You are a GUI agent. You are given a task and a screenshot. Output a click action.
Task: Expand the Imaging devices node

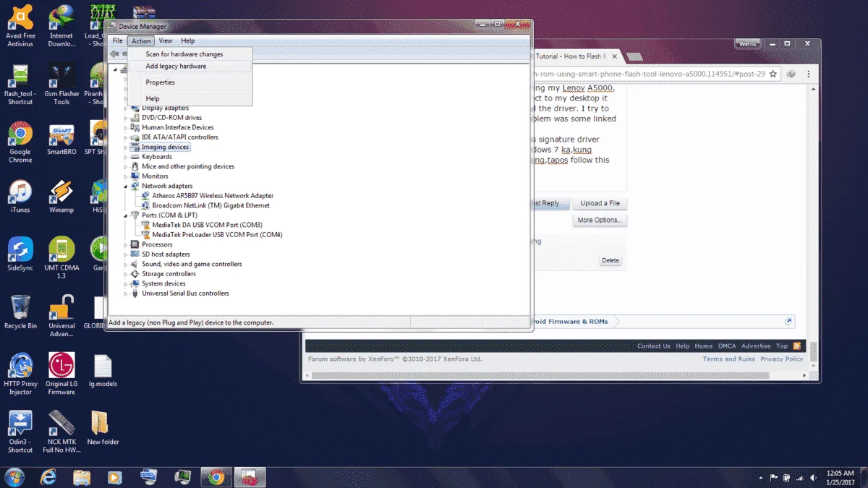[126, 147]
